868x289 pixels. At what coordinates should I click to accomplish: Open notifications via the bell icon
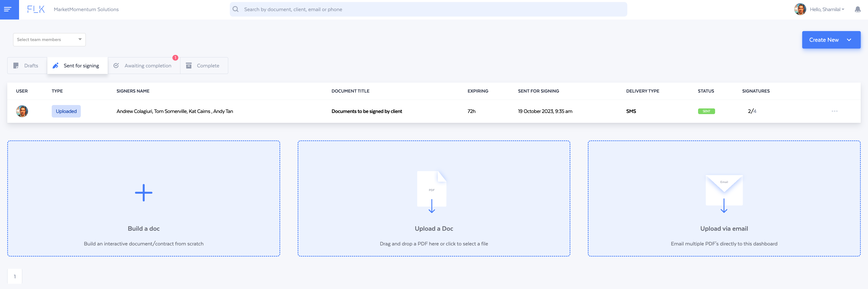[x=857, y=10]
